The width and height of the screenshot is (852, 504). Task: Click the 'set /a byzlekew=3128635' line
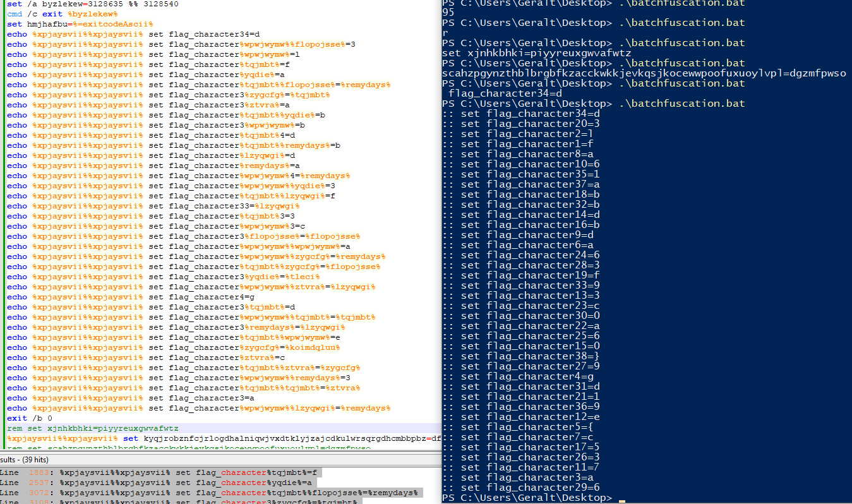coord(92,4)
